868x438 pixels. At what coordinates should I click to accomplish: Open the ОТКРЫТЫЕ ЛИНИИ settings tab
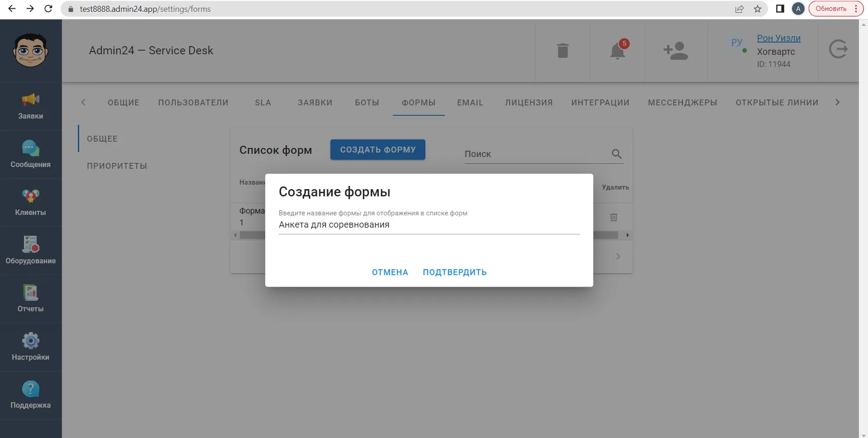pyautogui.click(x=777, y=102)
